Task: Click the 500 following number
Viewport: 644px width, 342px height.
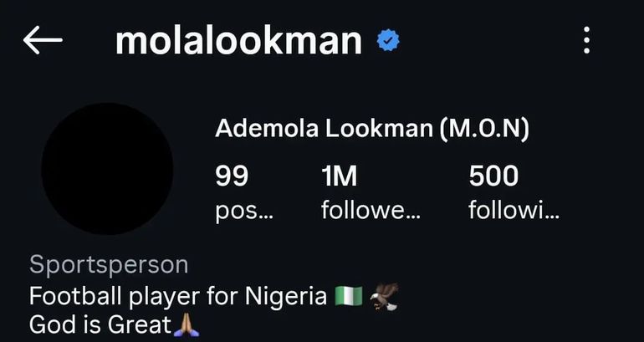Action: pos(493,176)
